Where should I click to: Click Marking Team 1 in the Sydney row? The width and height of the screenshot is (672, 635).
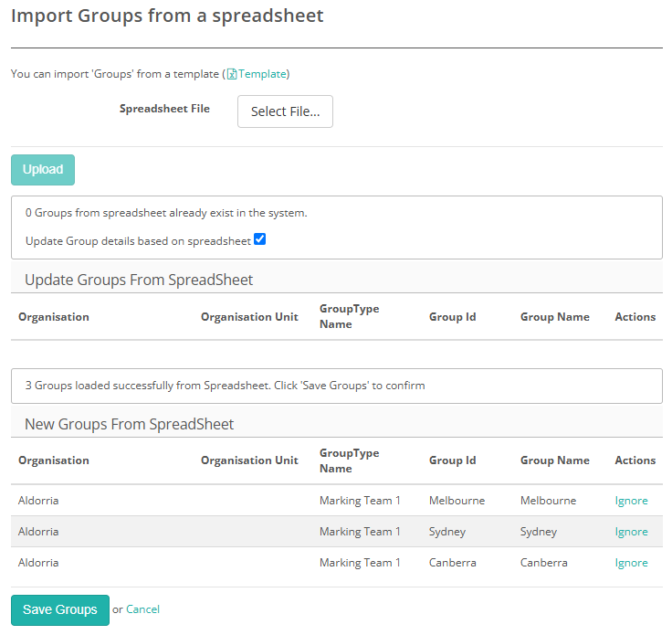(x=360, y=532)
